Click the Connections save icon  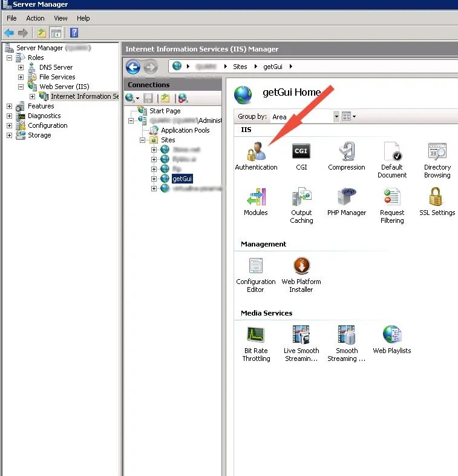point(148,98)
